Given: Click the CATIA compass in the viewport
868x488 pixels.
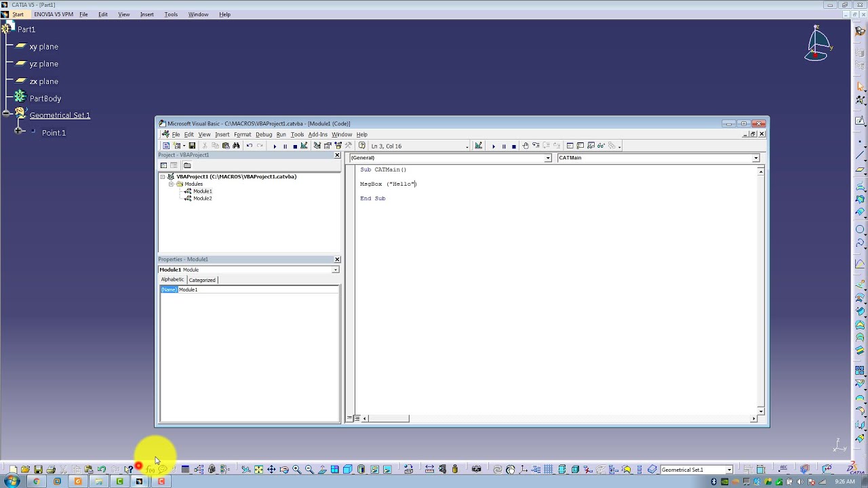Looking at the screenshot, I should (818, 44).
